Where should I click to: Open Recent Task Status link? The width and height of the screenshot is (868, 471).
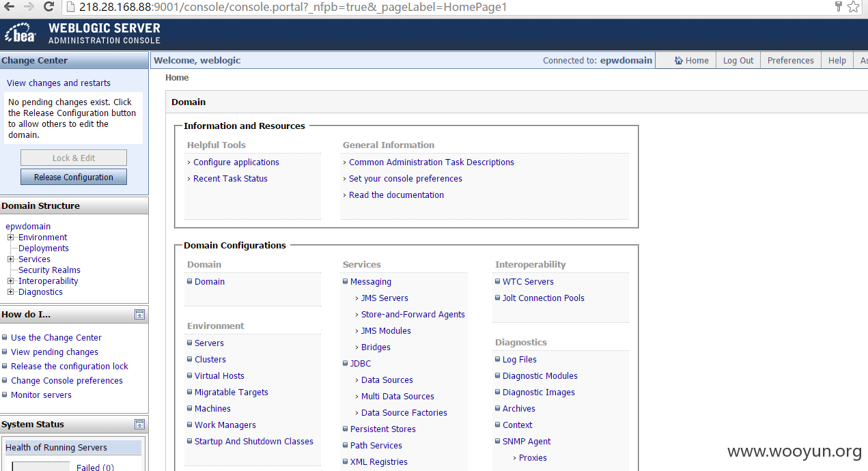pyautogui.click(x=230, y=179)
